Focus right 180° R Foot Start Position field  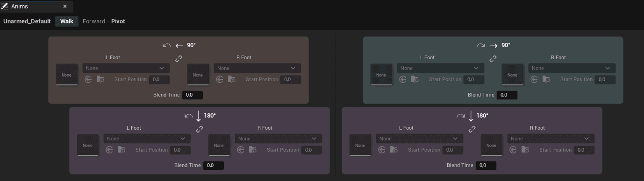584,150
